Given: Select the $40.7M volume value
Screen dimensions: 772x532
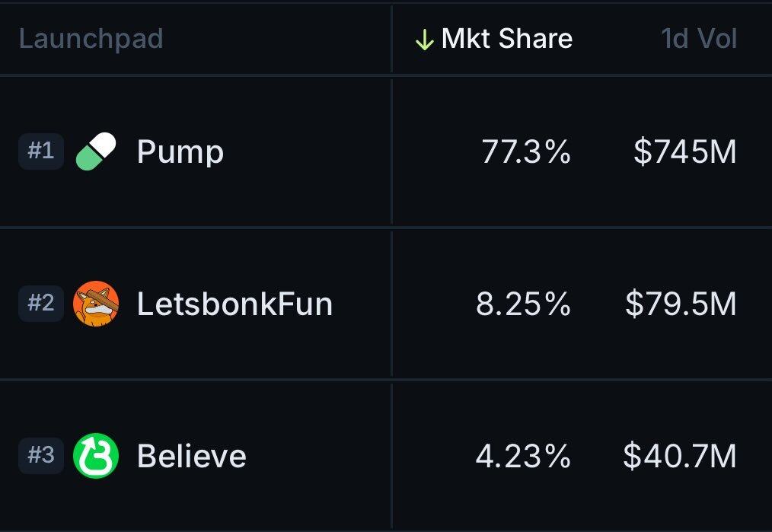Looking at the screenshot, I should pyautogui.click(x=680, y=456).
